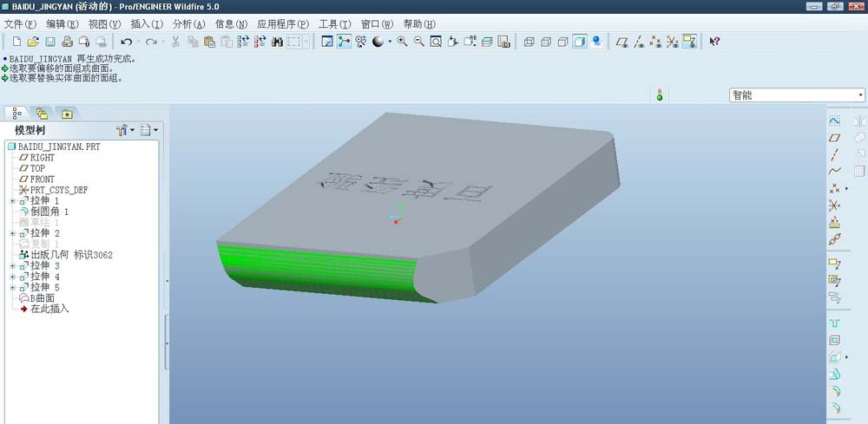Expand the 拉伸 4 feature
868x424 pixels.
pyautogui.click(x=13, y=277)
